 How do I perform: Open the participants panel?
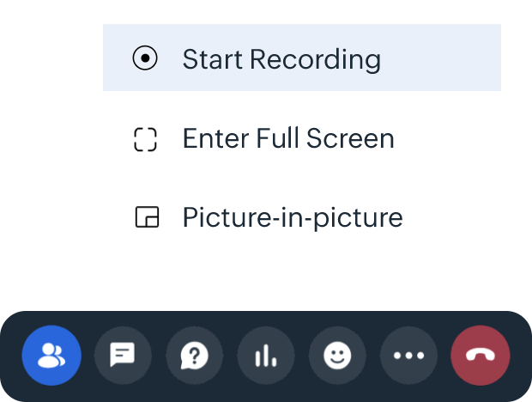pyautogui.click(x=51, y=354)
